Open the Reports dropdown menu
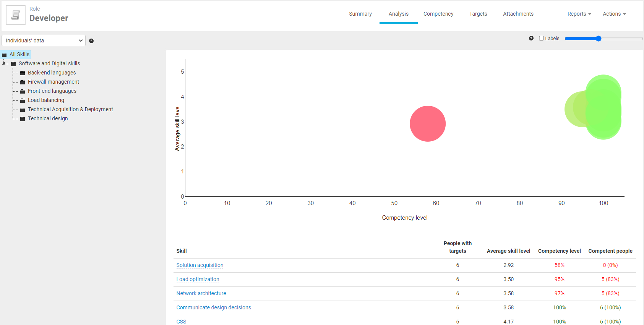Viewport: 644px width, 325px height. 579,14
